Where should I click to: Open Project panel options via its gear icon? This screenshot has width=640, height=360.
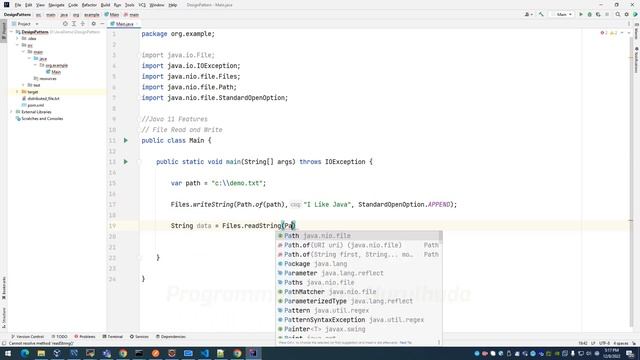tap(93, 24)
